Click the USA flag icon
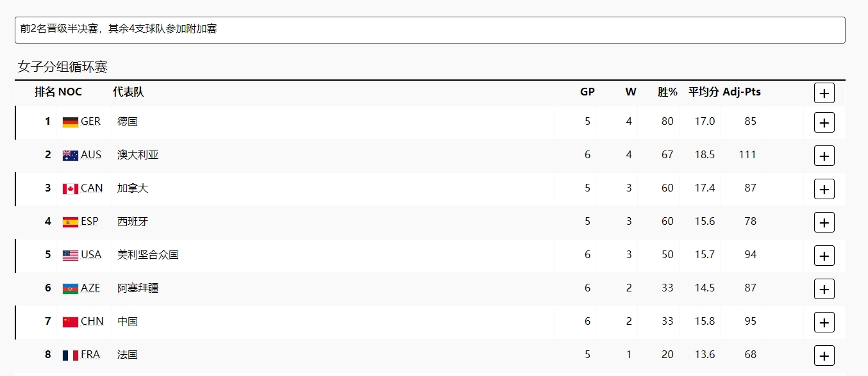This screenshot has height=376, width=868. (x=70, y=255)
